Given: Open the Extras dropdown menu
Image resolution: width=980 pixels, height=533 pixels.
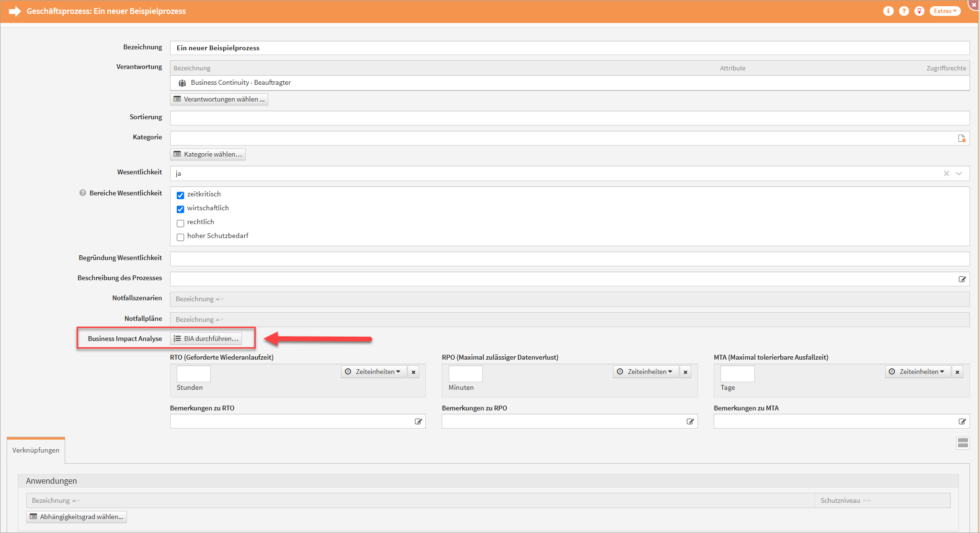Looking at the screenshot, I should tap(945, 11).
